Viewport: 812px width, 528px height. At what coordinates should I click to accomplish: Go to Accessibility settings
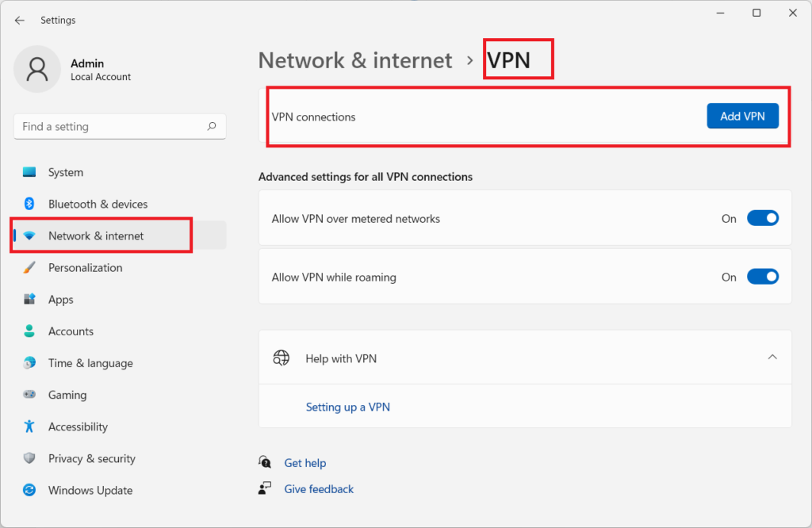120,427
